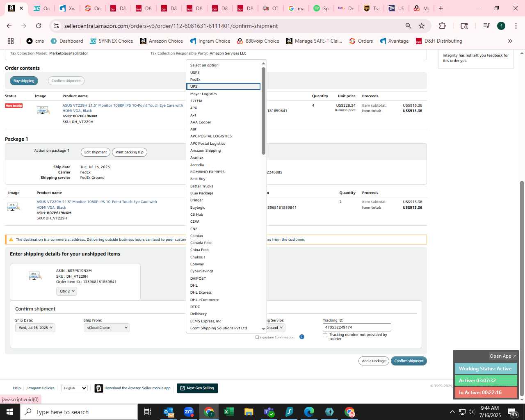Click the carrier list down scroll arrow
The width and height of the screenshot is (525, 420).
click(263, 329)
